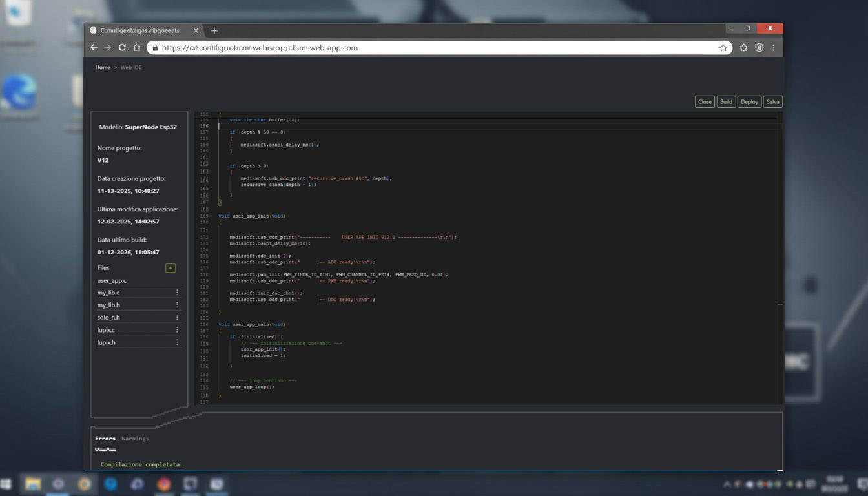Reload the page in the browser
Screen dimensions: 868x496
coord(122,48)
